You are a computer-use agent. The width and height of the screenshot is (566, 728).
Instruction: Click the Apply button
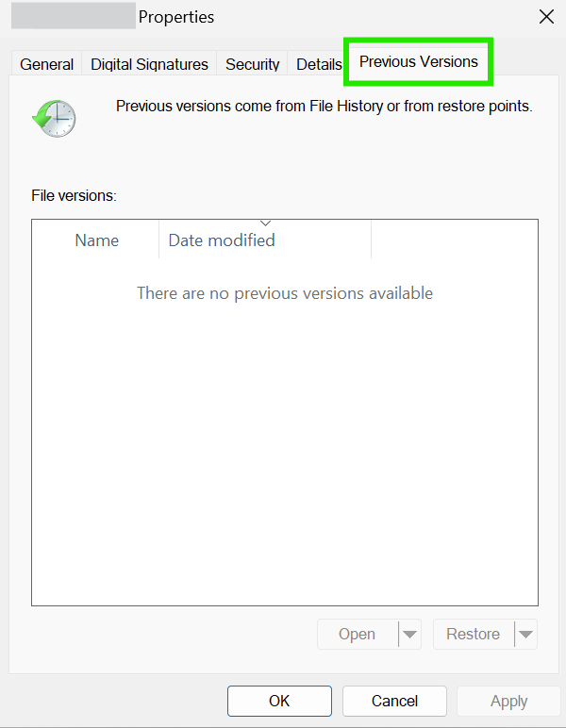click(x=508, y=701)
